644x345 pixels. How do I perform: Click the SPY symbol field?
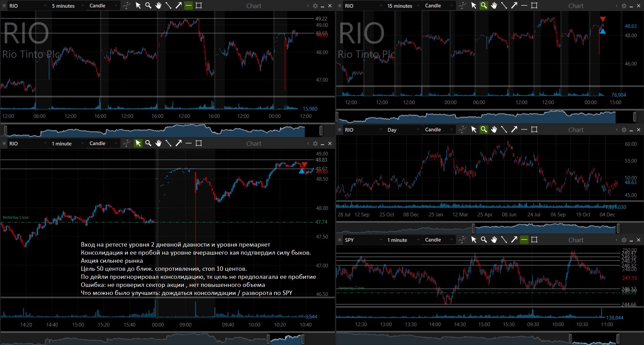(363, 240)
